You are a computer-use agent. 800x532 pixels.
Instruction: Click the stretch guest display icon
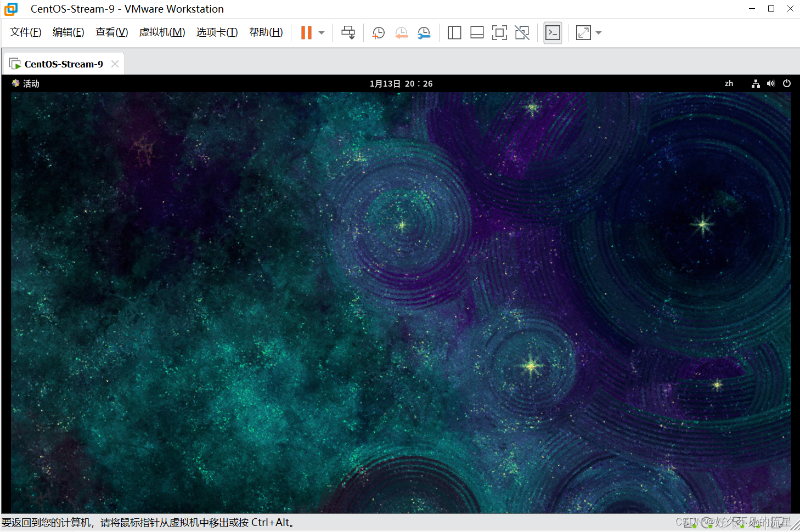click(583, 33)
